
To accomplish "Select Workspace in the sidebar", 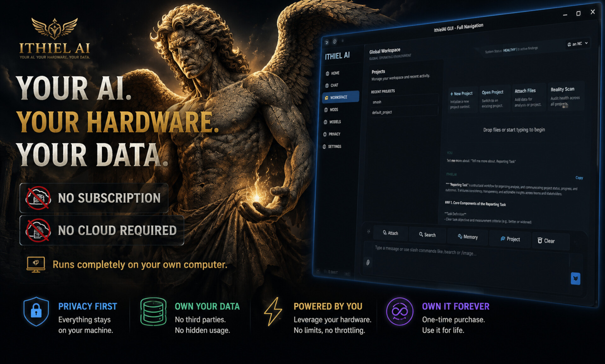I will tap(341, 97).
